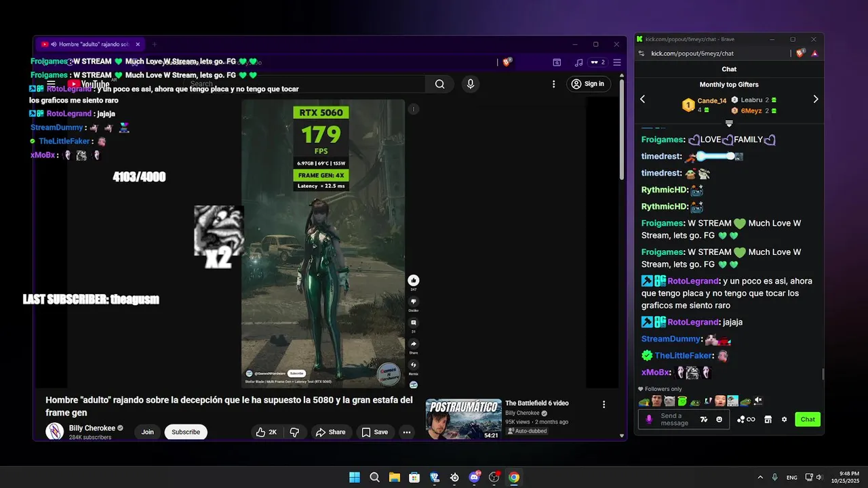
Task: Open options for 'The Battlefield 6 video' suggestion
Action: point(604,404)
